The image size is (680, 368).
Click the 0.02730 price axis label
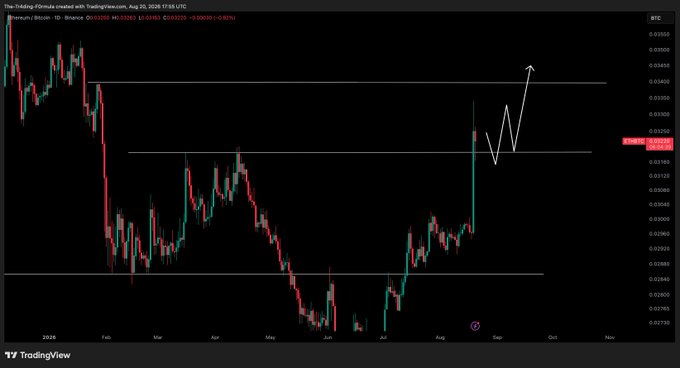tap(660, 323)
